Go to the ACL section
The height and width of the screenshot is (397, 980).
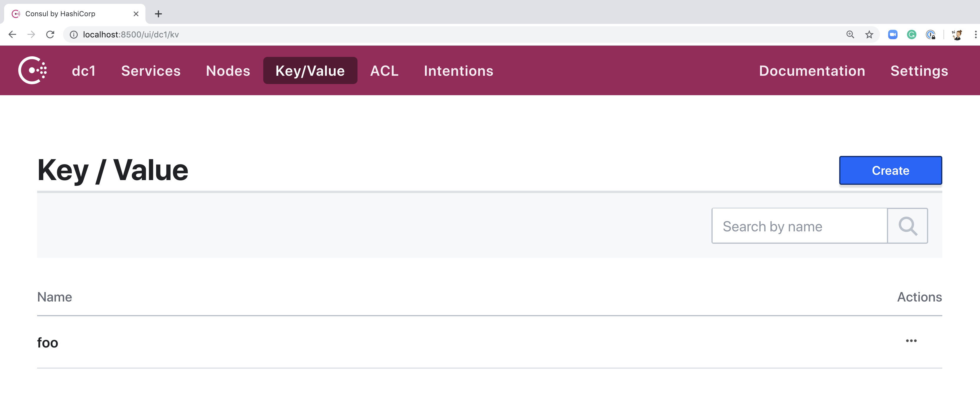[x=384, y=71]
